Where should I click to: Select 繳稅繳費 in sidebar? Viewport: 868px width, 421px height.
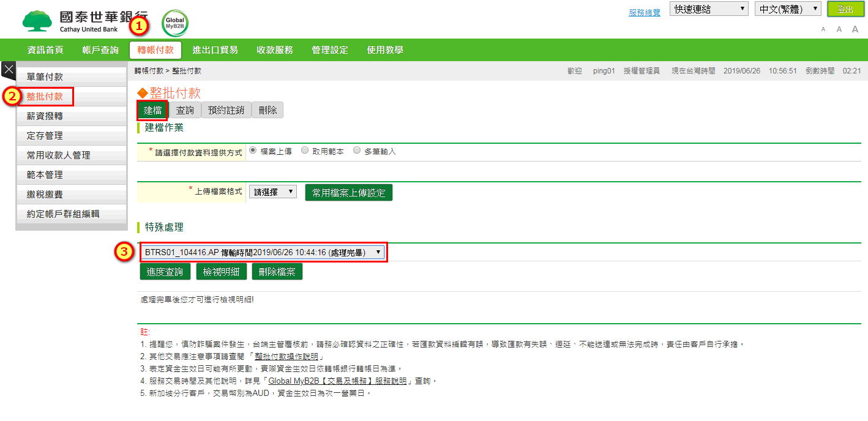point(71,195)
